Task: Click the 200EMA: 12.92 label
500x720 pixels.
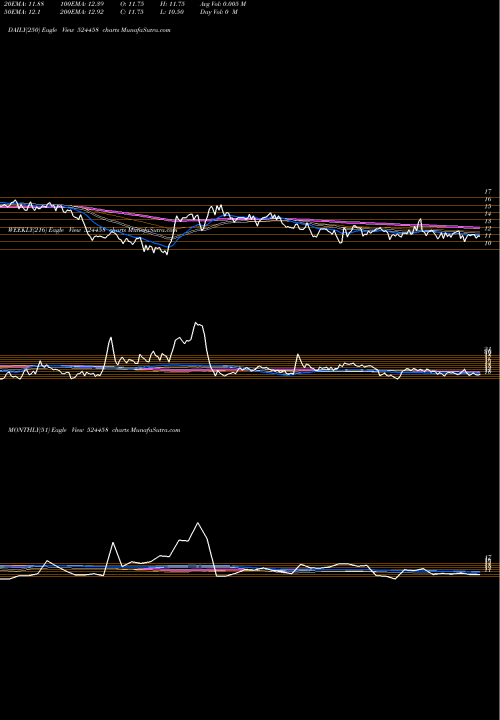Action: [82, 12]
